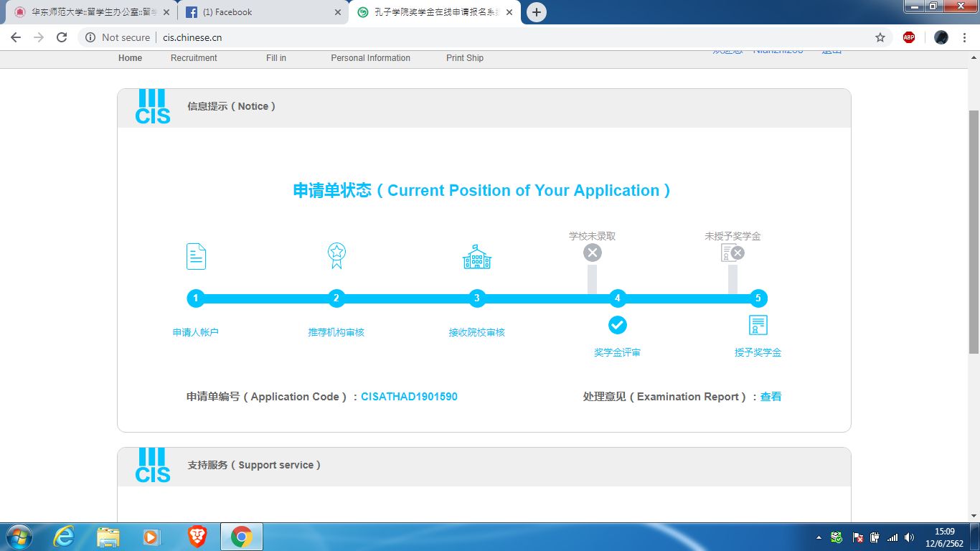Reload the page with the refresh button
The width and height of the screenshot is (980, 551).
[x=62, y=37]
